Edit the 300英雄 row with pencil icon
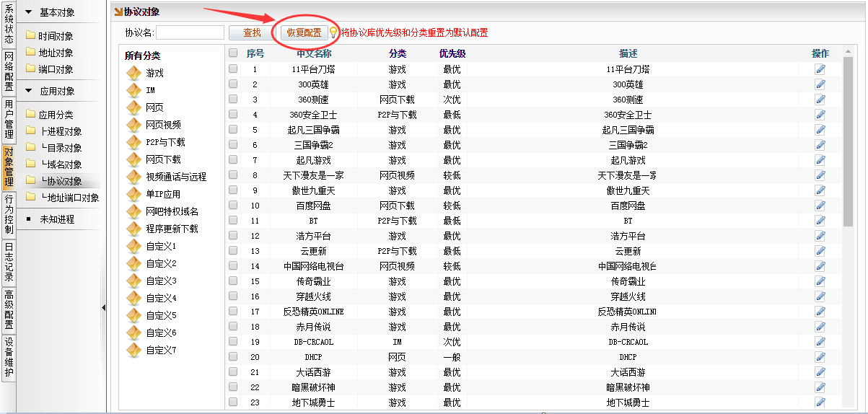The image size is (868, 414). 820,84
